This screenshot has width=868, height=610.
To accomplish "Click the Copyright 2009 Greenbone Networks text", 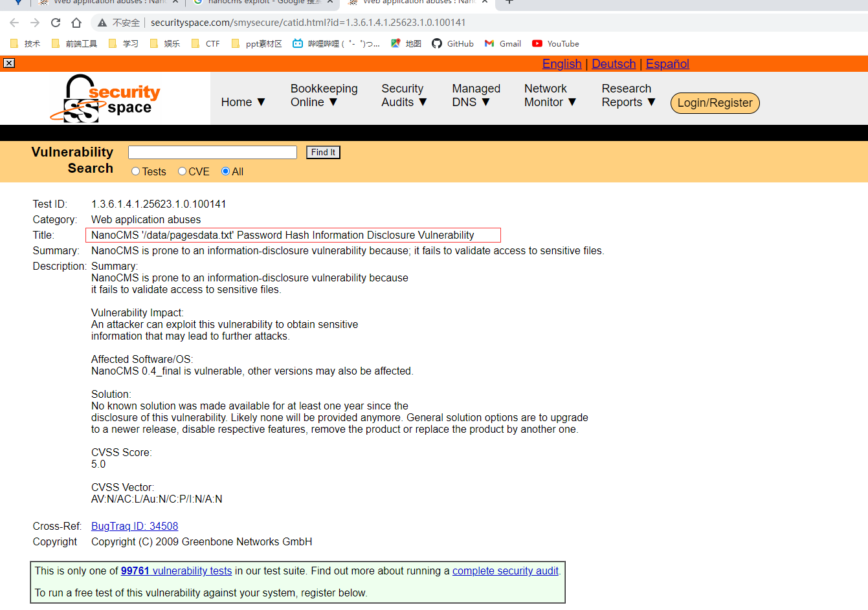I will point(202,542).
